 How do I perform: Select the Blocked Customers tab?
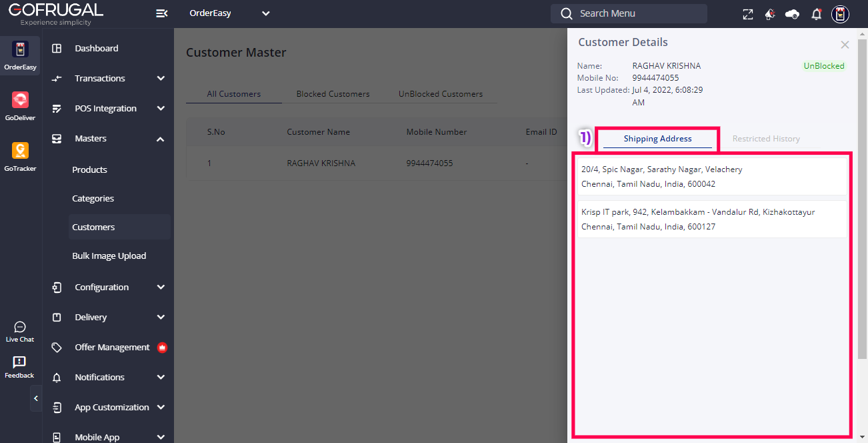[x=333, y=94]
